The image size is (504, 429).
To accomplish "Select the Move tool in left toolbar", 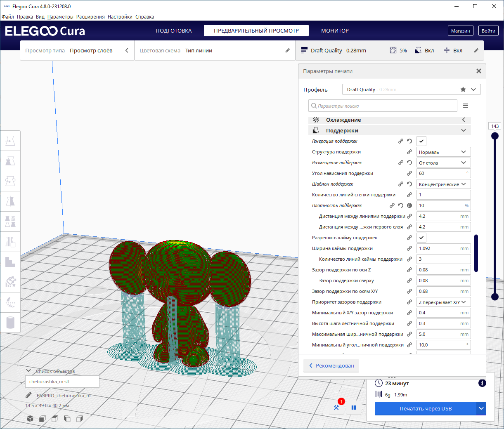I will (x=10, y=141).
